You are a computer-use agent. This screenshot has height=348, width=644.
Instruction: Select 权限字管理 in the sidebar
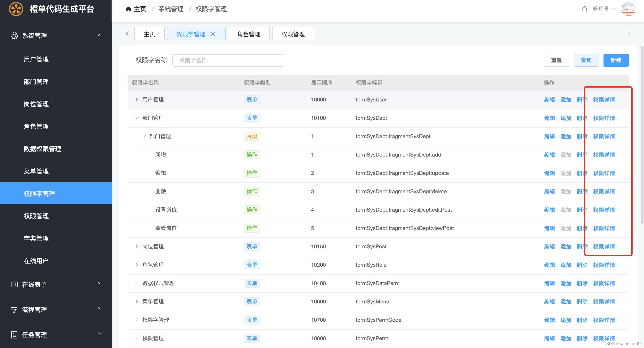point(56,193)
